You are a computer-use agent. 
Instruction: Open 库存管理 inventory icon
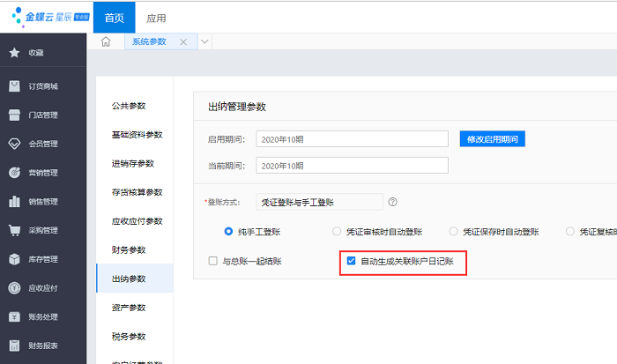[15, 259]
